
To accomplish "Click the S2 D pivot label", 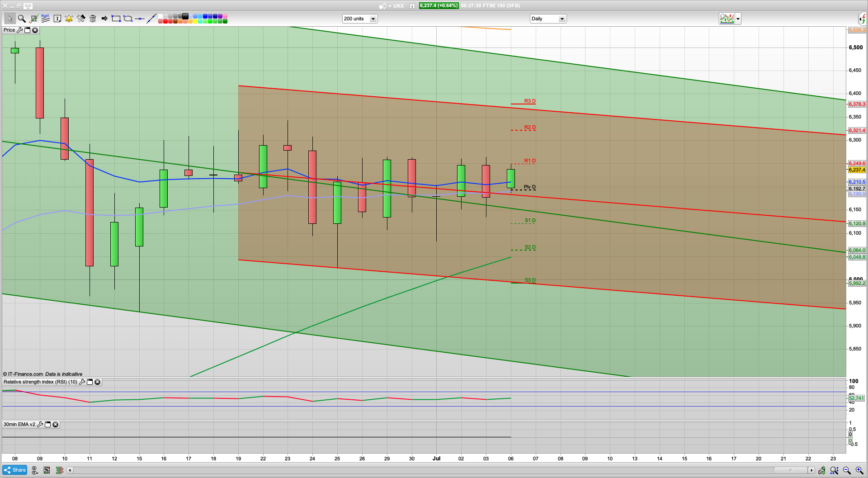I will 530,247.
